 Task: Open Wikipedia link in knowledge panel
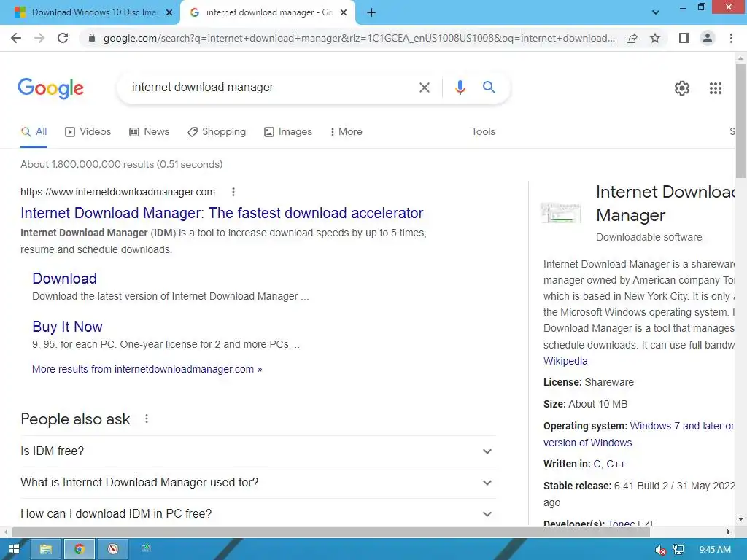click(565, 361)
